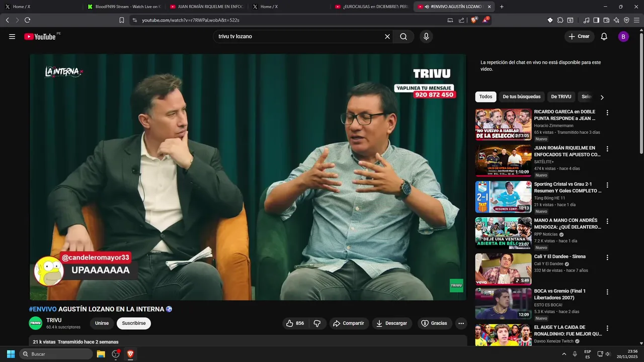Bookmark this page in address bar
The width and height of the screenshot is (644, 362).
[x=122, y=20]
